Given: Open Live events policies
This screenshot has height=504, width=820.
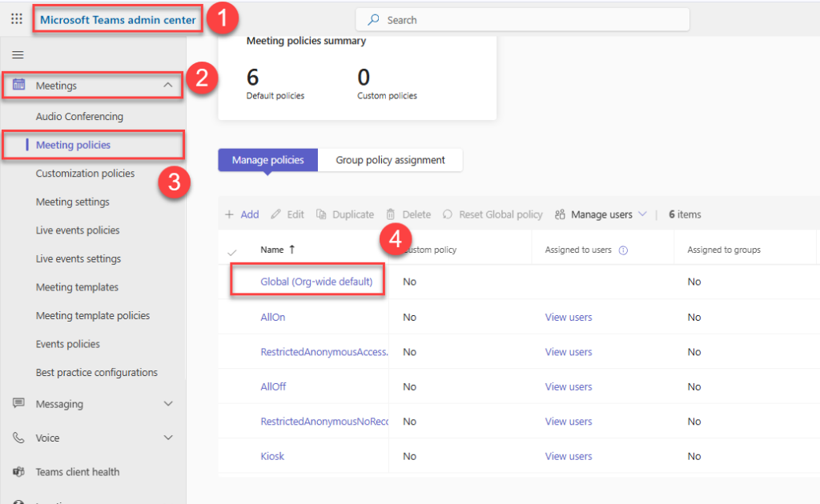Looking at the screenshot, I should click(x=78, y=230).
